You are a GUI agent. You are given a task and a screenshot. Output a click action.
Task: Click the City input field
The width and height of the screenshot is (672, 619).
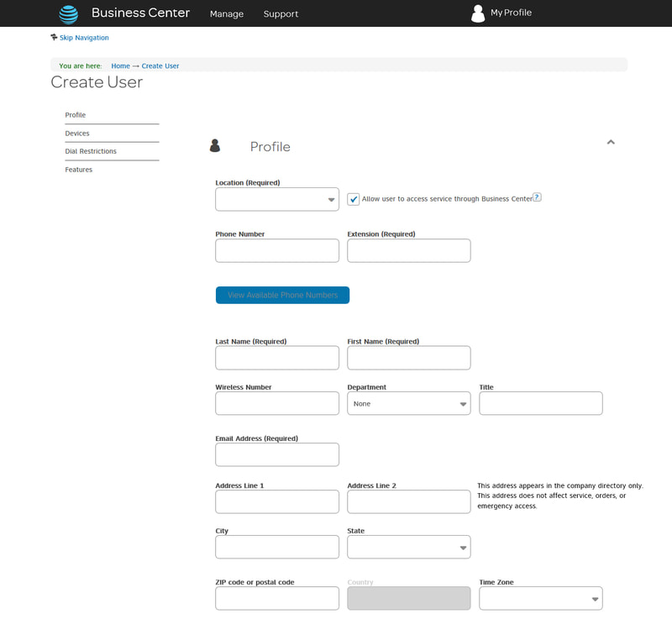[x=277, y=547]
